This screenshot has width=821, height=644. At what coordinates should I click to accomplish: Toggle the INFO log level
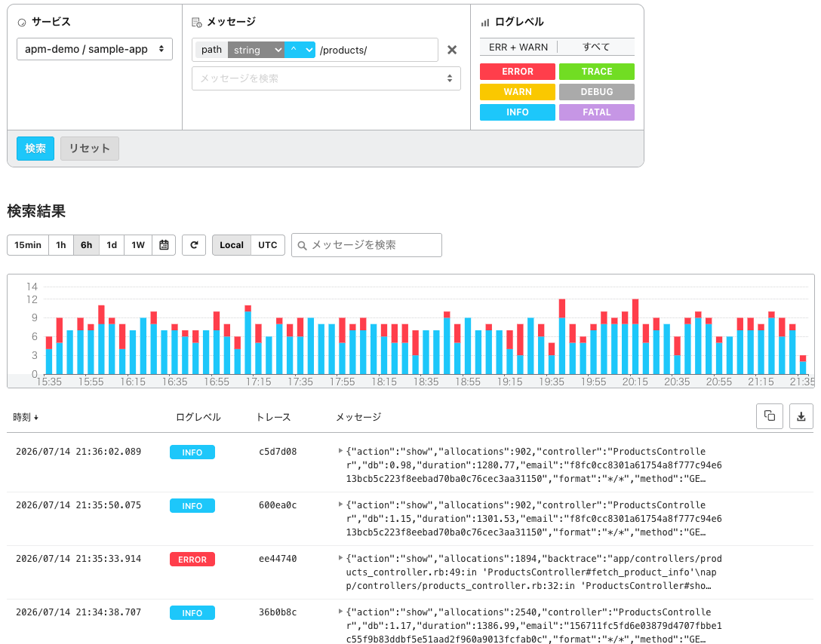[x=518, y=112]
